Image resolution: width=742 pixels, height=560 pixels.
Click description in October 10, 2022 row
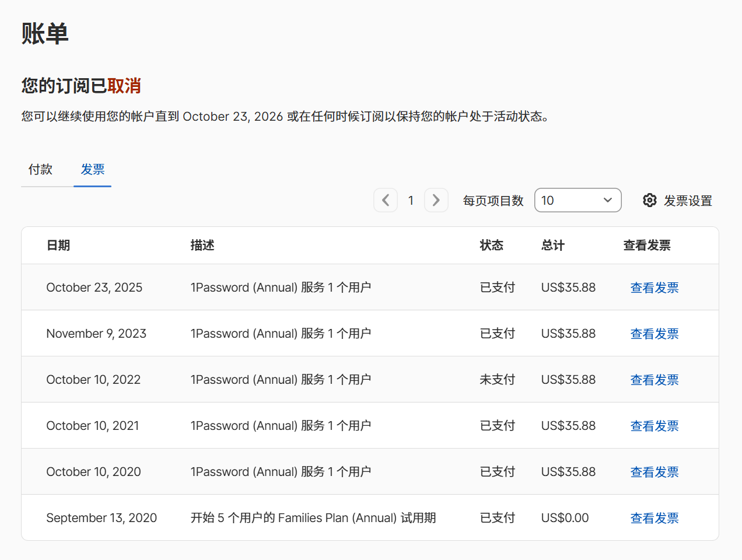[281, 380]
